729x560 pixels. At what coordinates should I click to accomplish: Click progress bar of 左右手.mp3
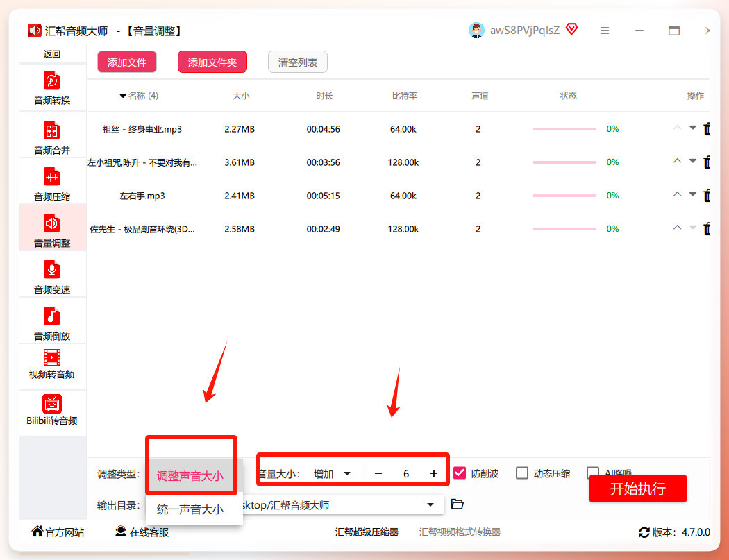pos(564,196)
